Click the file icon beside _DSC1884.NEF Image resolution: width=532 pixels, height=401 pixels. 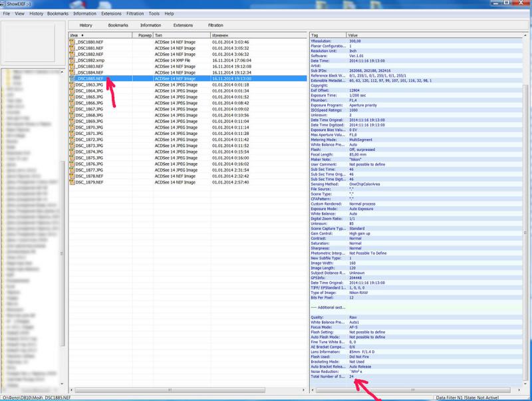(x=72, y=72)
